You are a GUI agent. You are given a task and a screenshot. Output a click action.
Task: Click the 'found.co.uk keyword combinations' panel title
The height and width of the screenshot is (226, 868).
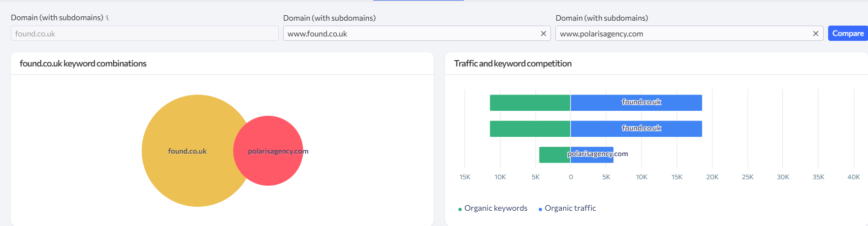pyautogui.click(x=83, y=64)
